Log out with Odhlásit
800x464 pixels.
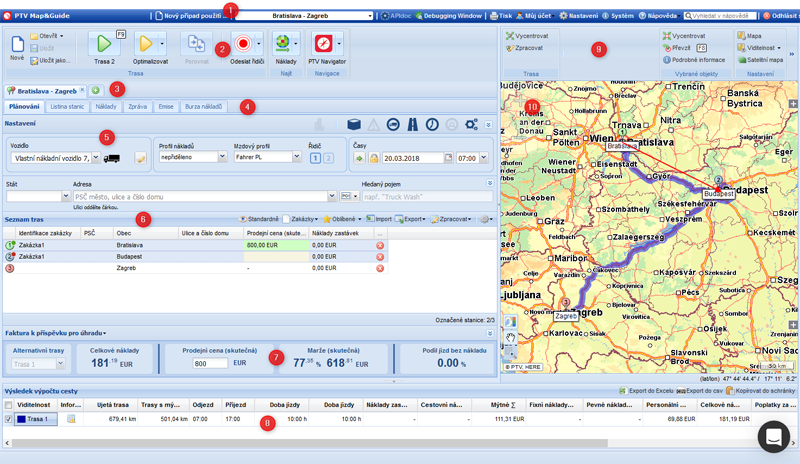781,16
